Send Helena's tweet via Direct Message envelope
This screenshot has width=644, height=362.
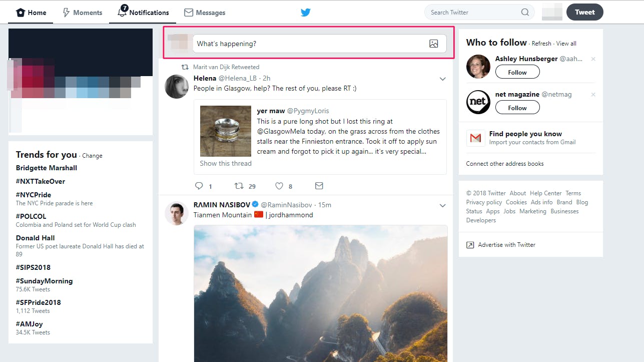pyautogui.click(x=319, y=186)
